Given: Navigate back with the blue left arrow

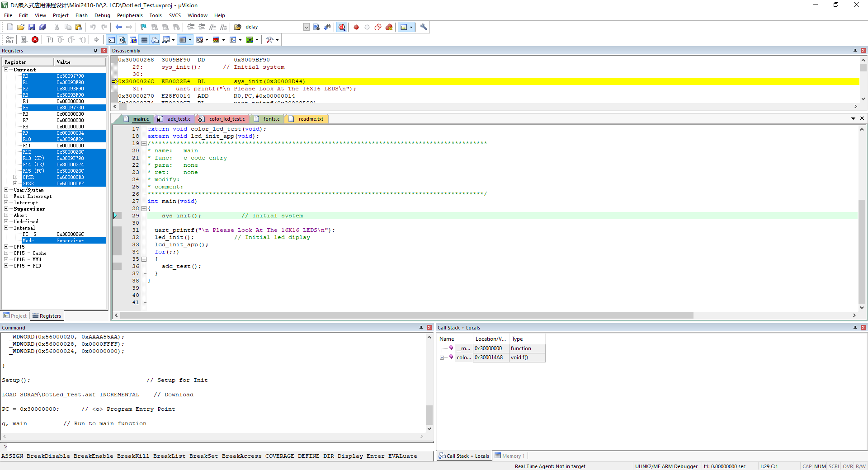Looking at the screenshot, I should click(118, 27).
